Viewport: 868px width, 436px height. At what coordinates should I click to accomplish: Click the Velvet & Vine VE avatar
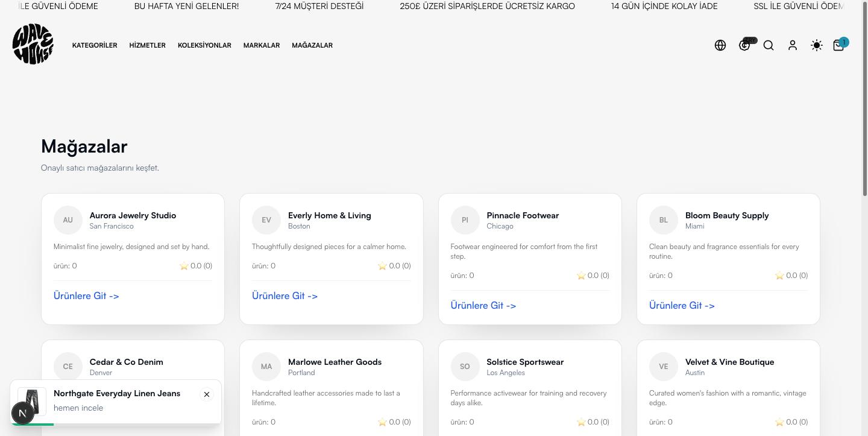(x=664, y=367)
